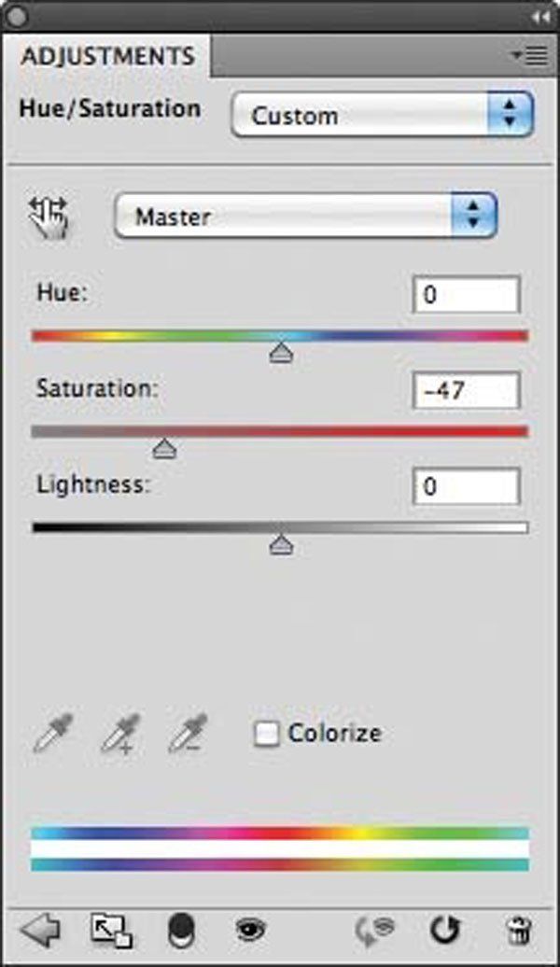Reset adjustment to defaults

[446, 931]
